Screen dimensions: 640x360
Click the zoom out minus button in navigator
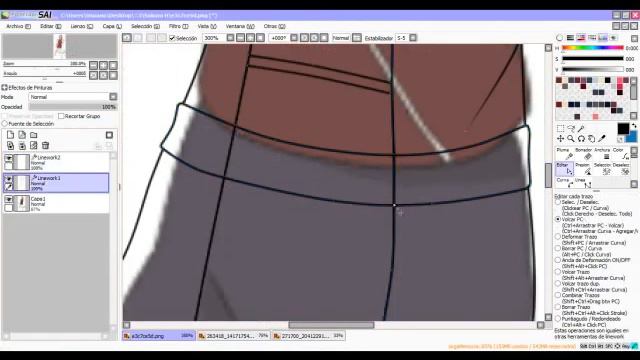(93, 65)
